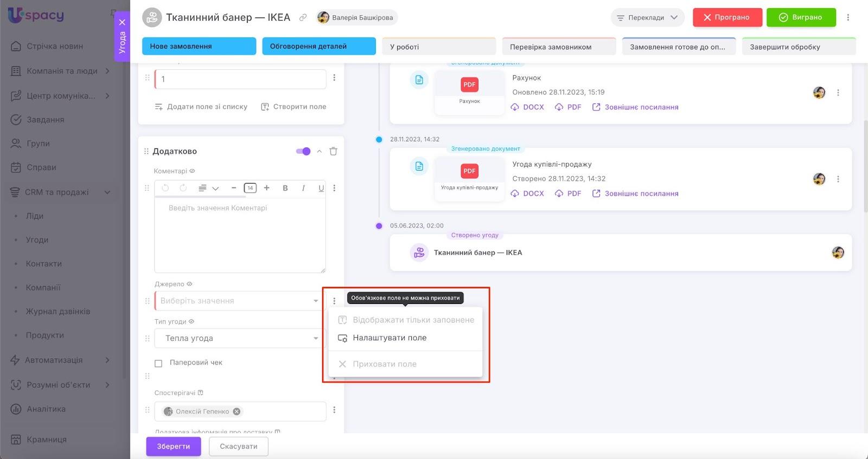
Task: Toggle the Додатково section switch
Action: pos(303,151)
